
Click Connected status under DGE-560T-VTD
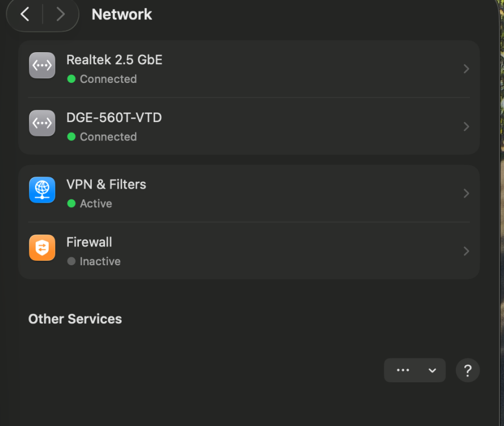tap(108, 137)
